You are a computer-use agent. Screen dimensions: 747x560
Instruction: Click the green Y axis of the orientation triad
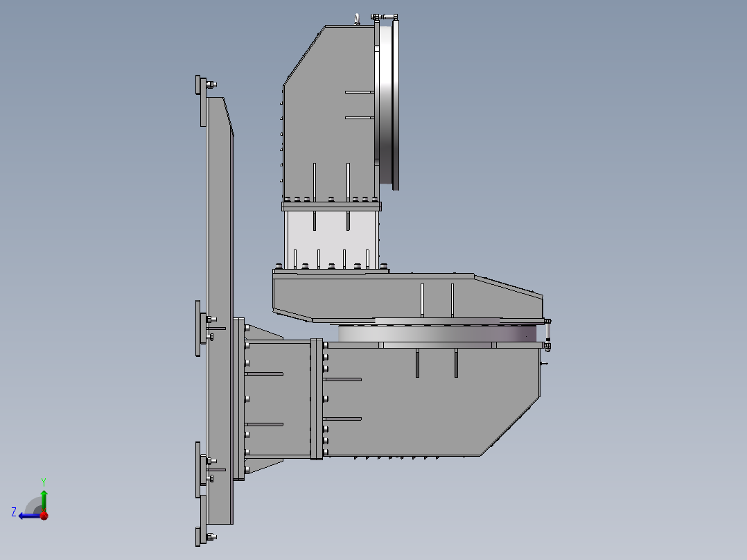[x=44, y=500]
